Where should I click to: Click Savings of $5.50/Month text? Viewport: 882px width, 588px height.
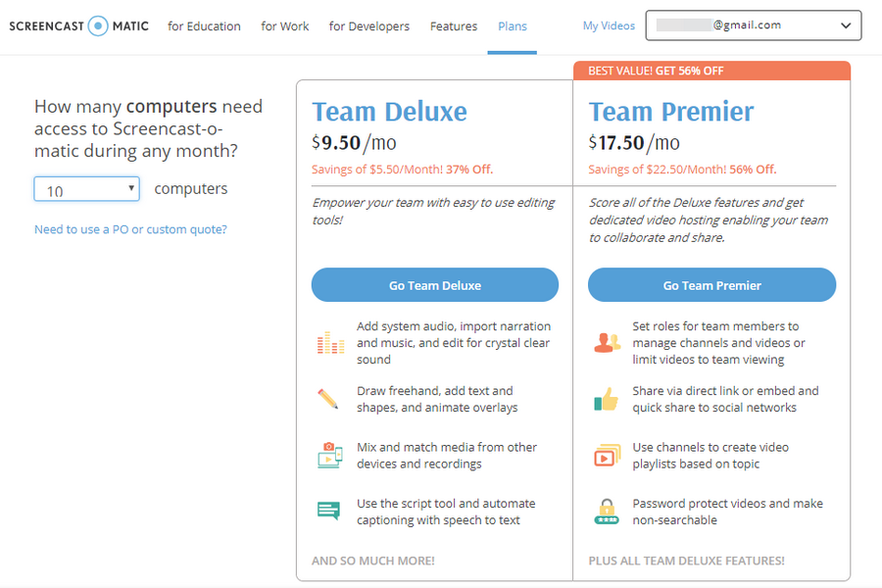coord(402,170)
